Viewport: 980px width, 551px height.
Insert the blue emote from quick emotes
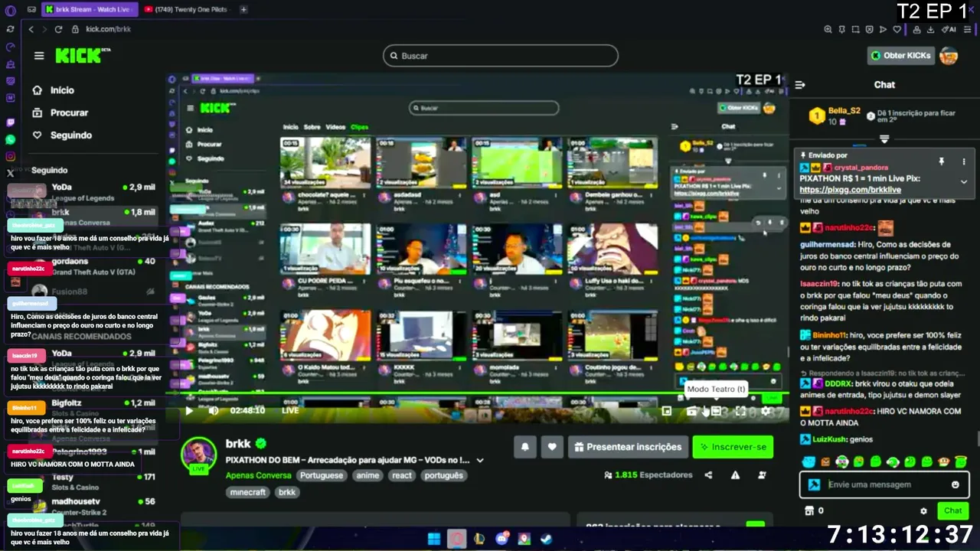coord(808,461)
